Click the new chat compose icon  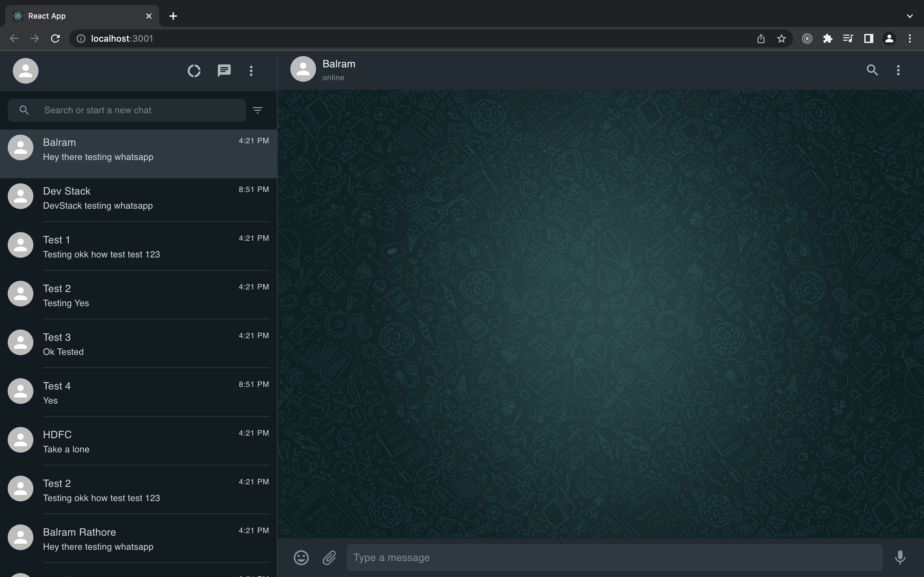coord(224,70)
